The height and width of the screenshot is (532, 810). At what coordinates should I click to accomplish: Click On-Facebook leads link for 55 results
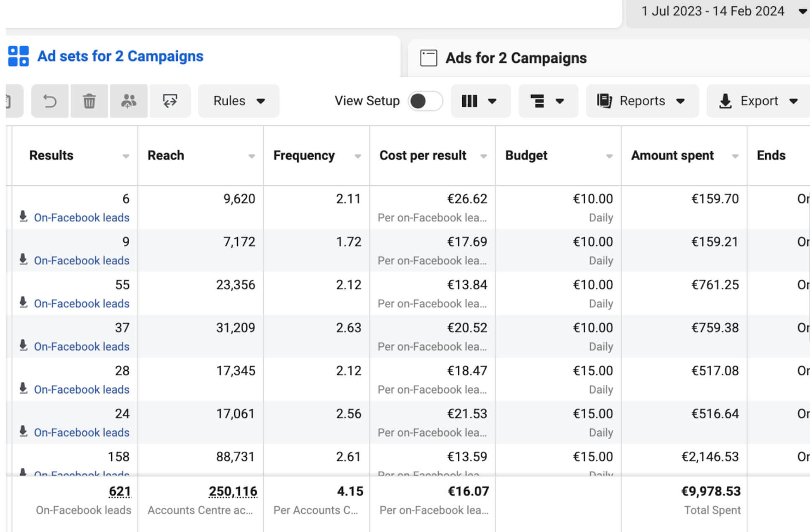pos(82,303)
